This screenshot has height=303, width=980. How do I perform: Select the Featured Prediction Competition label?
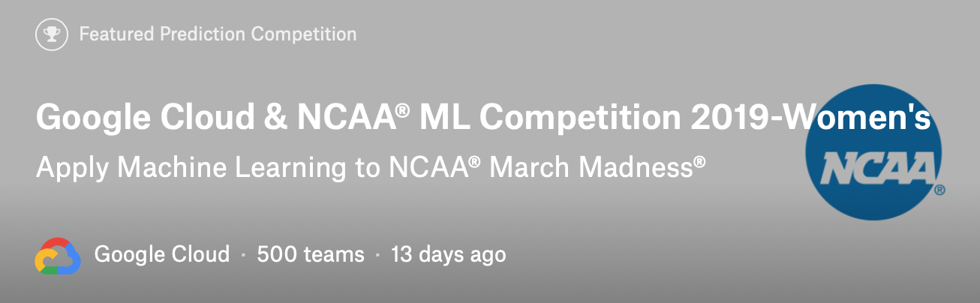pyautogui.click(x=218, y=34)
